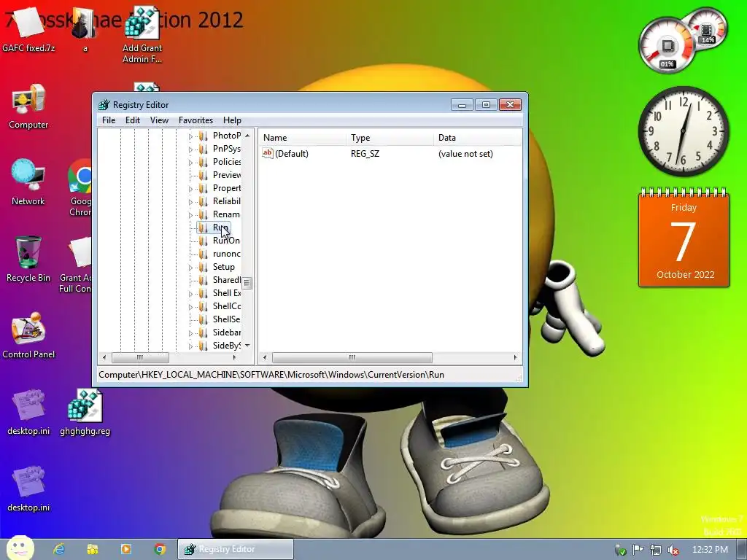
Task: Click the tree pane vertical scrollbar thumb
Action: coord(247,283)
